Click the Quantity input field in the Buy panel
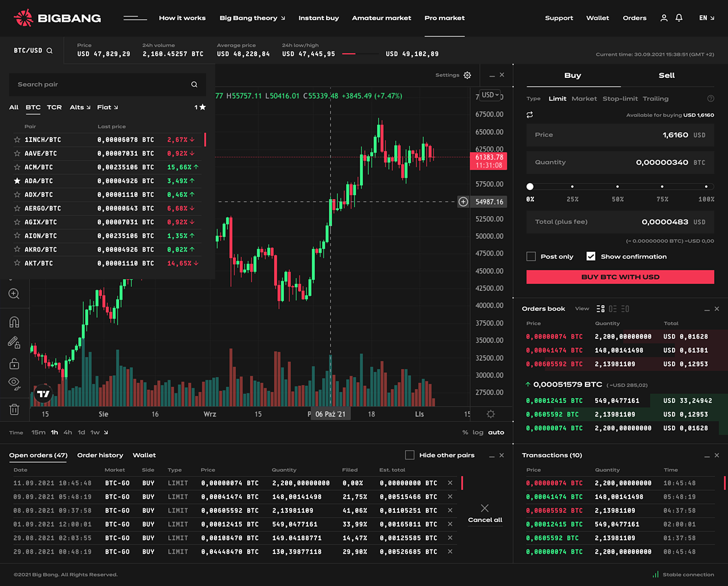728x586 pixels. pos(620,162)
